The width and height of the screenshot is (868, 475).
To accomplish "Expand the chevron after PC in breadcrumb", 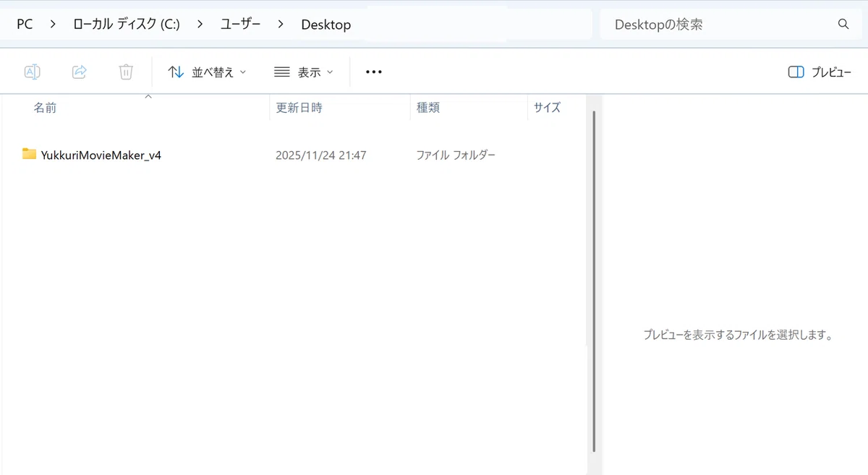I will point(53,24).
